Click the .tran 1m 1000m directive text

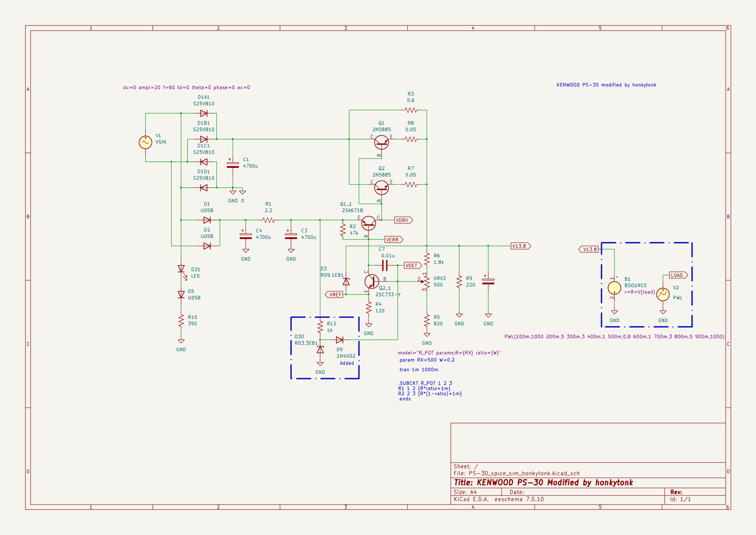tap(418, 369)
